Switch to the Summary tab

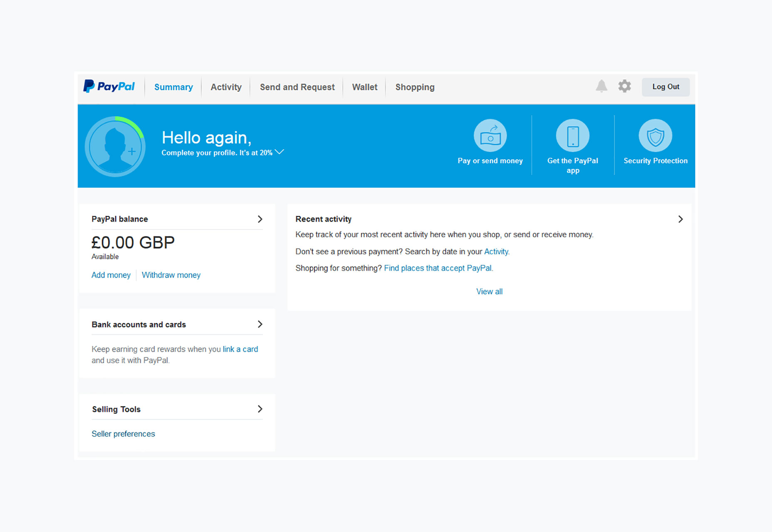[173, 87]
